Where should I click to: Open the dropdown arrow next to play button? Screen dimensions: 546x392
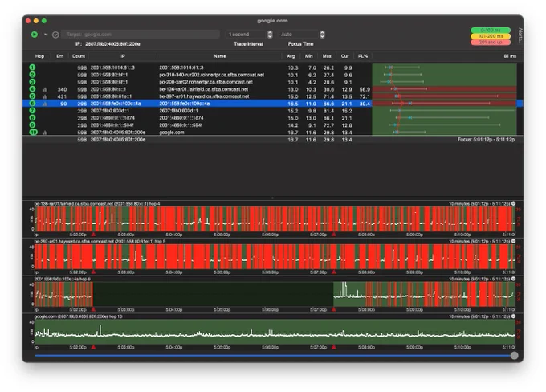tap(46, 35)
